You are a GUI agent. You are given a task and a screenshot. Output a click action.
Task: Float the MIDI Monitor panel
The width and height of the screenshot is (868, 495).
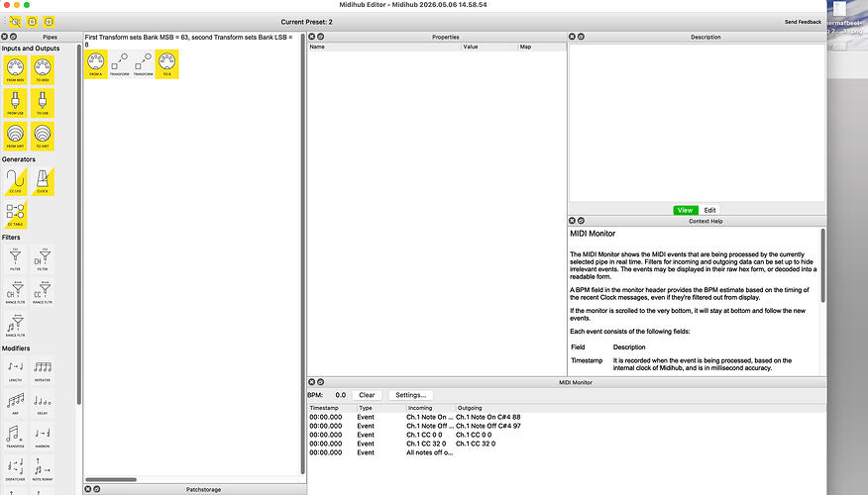(x=320, y=382)
